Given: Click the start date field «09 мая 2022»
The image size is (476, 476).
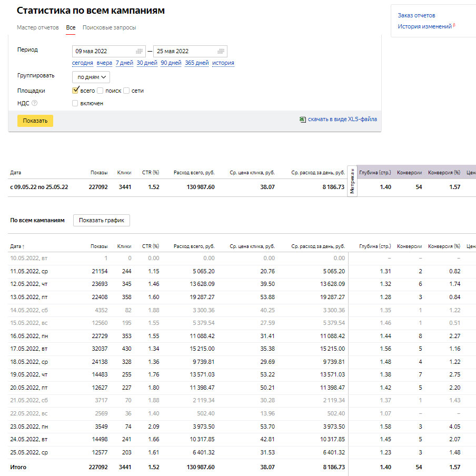Looking at the screenshot, I should (x=100, y=52).
